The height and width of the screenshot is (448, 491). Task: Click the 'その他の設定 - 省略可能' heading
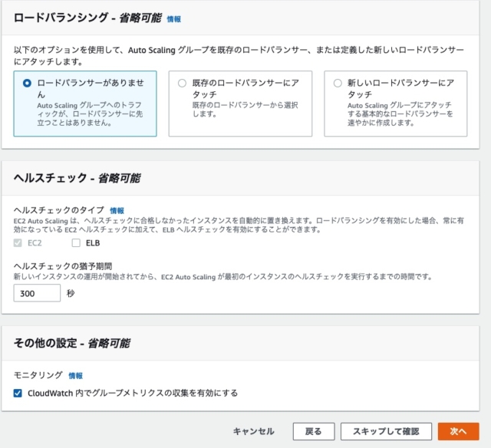[x=72, y=343]
